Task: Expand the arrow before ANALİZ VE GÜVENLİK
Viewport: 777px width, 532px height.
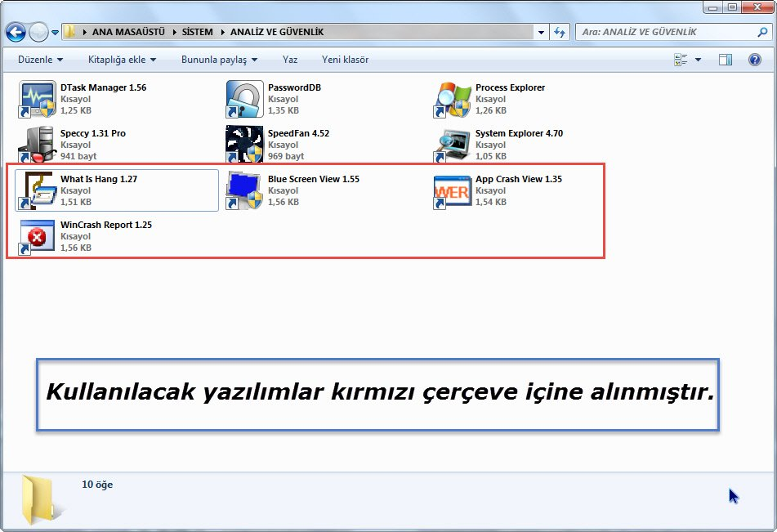Action: tap(223, 32)
